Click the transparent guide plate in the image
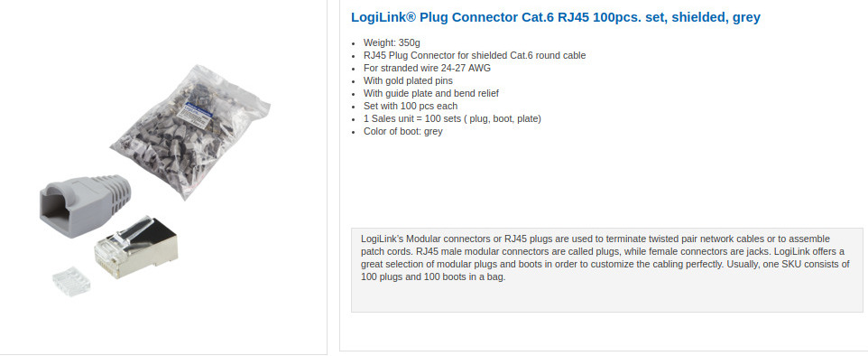The image size is (868, 356). pos(71,282)
